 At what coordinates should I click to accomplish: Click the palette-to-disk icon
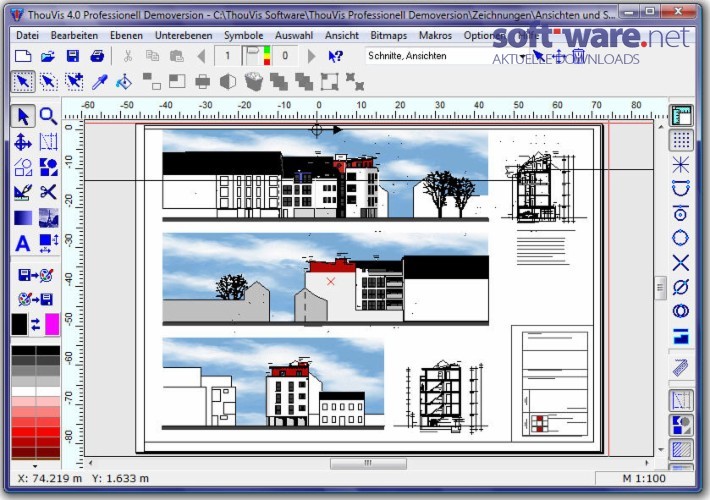35,299
